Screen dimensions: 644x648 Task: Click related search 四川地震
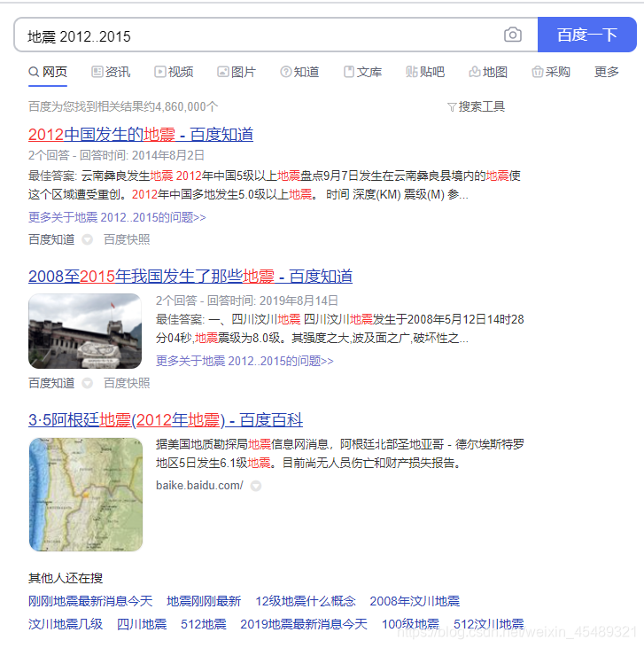pyautogui.click(x=142, y=624)
